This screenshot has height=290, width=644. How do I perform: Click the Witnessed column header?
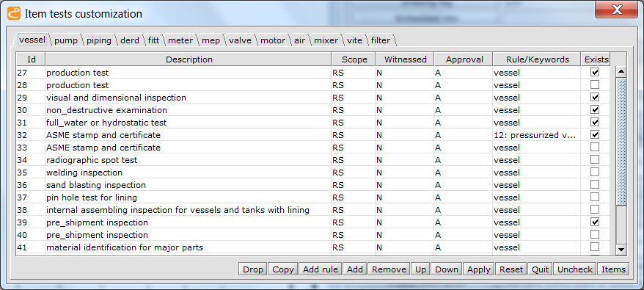[x=406, y=59]
